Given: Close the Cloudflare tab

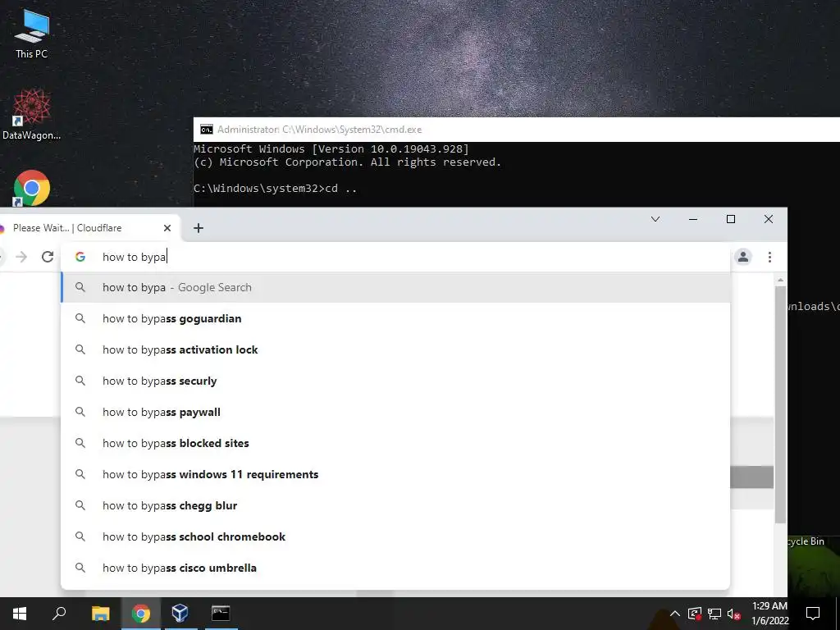Looking at the screenshot, I should click(x=167, y=228).
